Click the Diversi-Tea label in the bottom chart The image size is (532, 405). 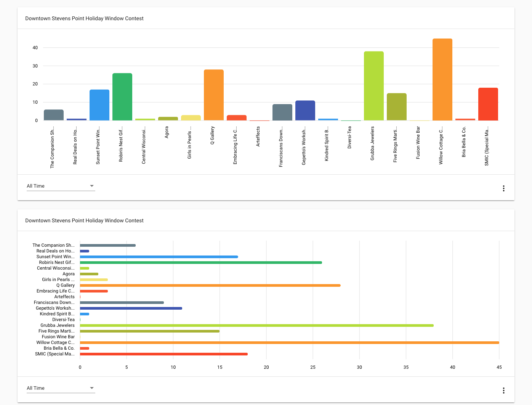click(64, 320)
